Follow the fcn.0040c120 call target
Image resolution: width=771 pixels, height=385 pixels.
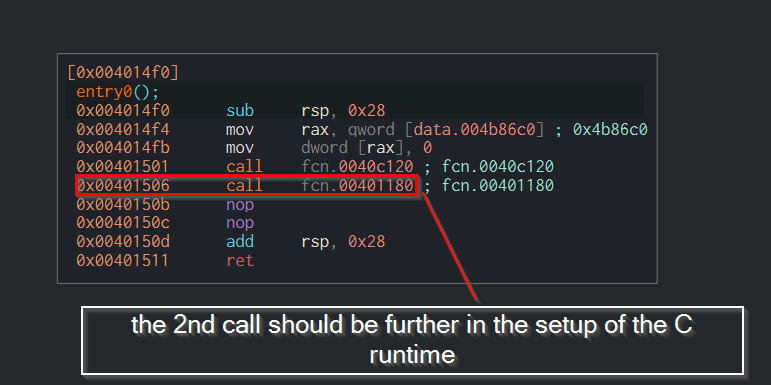coord(357,167)
